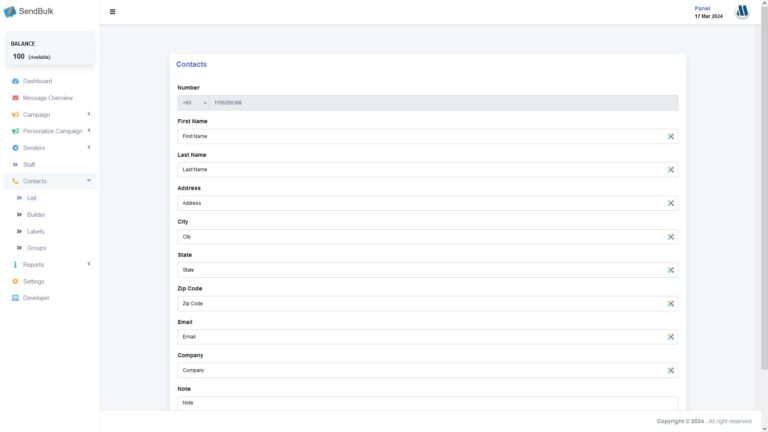Click green icon in Email field
Image resolution: width=768 pixels, height=432 pixels.
pyautogui.click(x=670, y=337)
